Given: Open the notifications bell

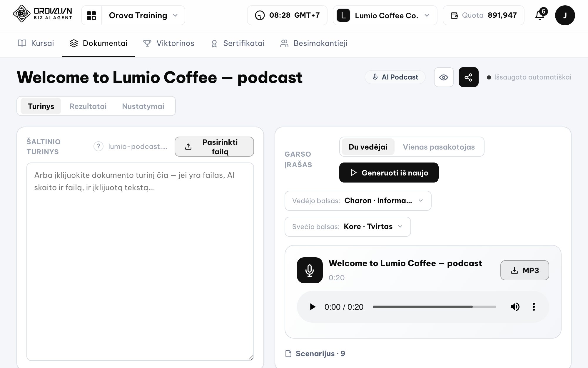Looking at the screenshot, I should [x=540, y=15].
